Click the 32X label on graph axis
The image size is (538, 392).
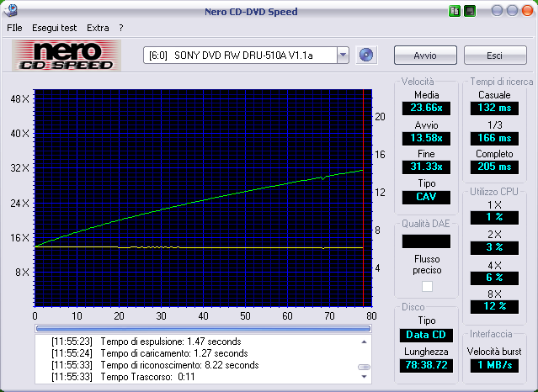point(20,168)
